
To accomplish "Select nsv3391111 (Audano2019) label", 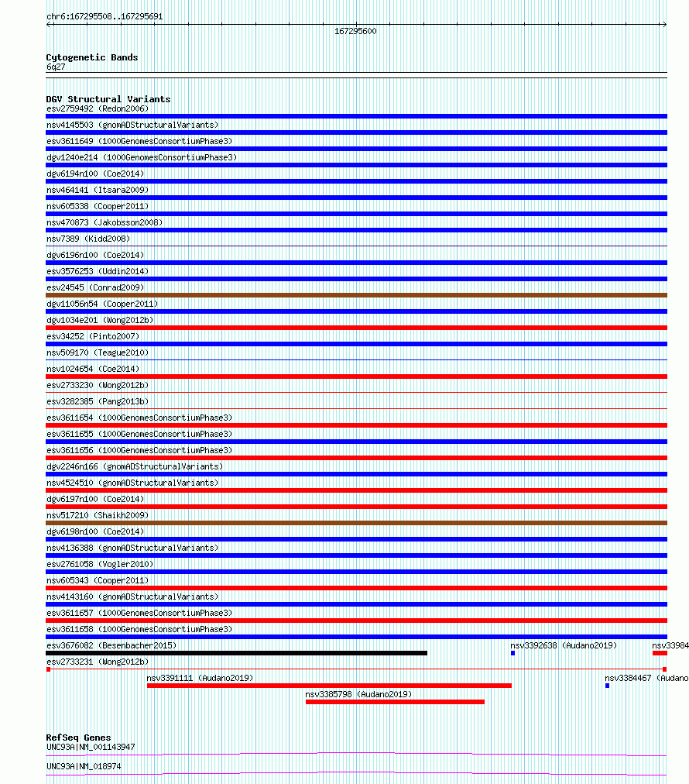I will [x=200, y=678].
